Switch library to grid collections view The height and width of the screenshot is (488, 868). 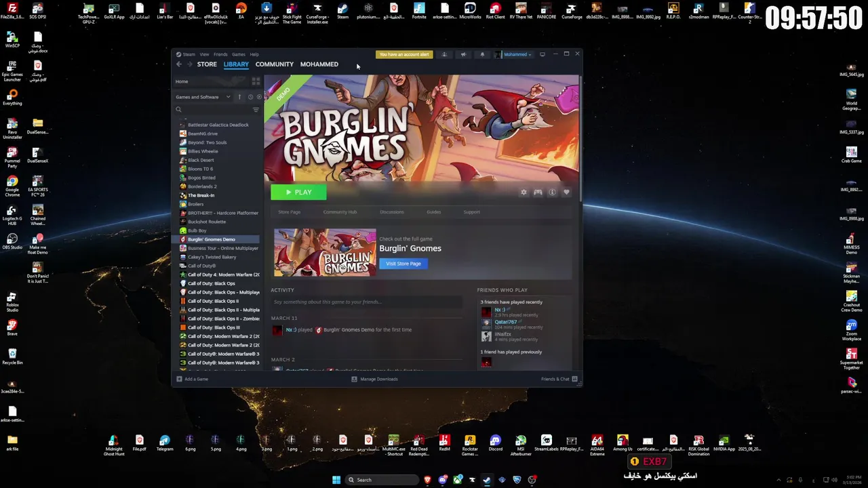pos(256,81)
